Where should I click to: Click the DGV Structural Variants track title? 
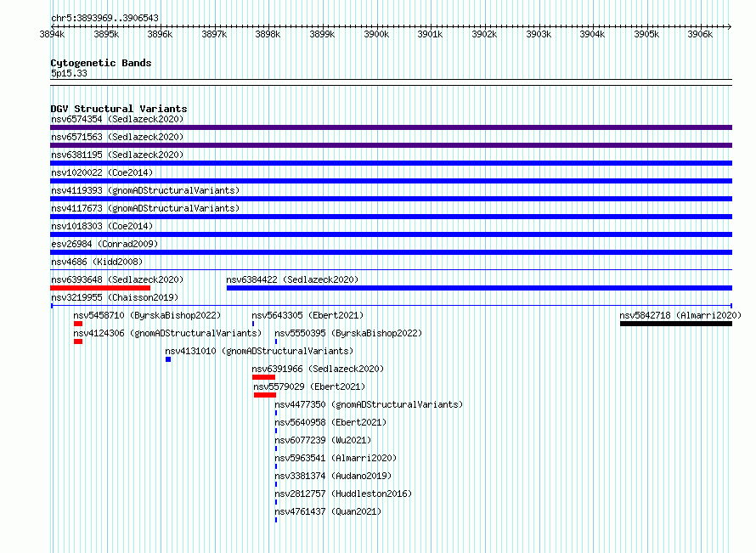pos(119,109)
